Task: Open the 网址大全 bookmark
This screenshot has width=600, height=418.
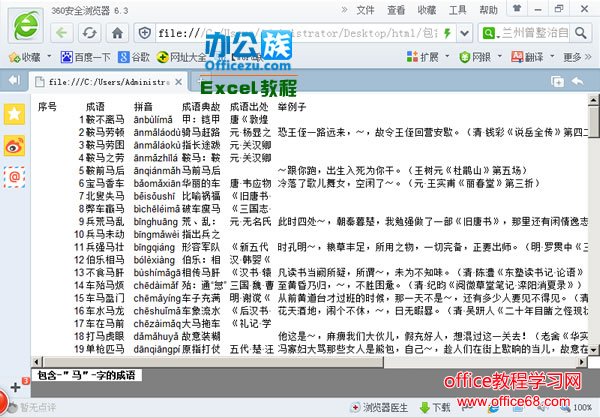Action: coord(182,57)
